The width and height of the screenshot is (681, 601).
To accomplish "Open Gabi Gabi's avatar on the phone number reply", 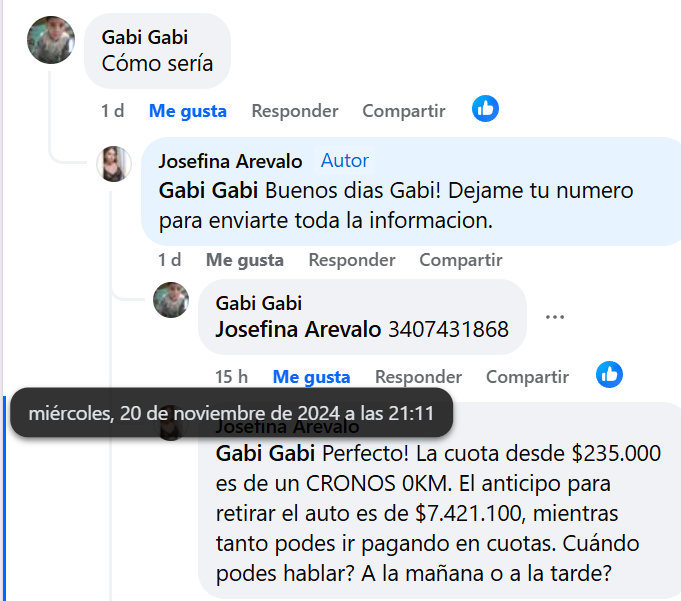I will [171, 300].
